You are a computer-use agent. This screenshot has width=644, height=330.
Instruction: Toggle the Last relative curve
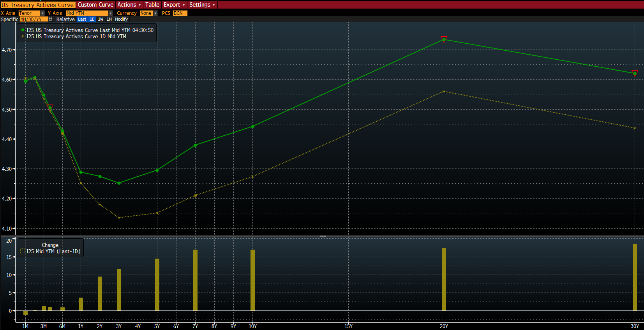tap(82, 19)
